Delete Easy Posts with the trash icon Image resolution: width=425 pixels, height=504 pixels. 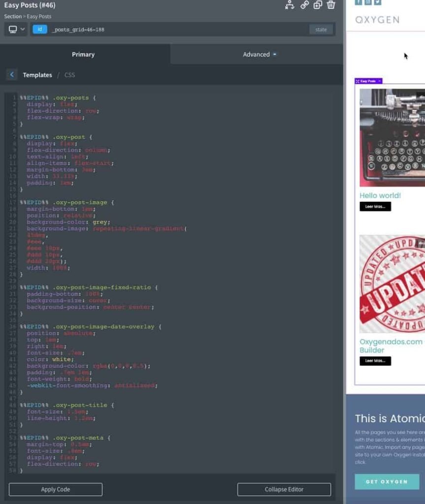(x=331, y=5)
